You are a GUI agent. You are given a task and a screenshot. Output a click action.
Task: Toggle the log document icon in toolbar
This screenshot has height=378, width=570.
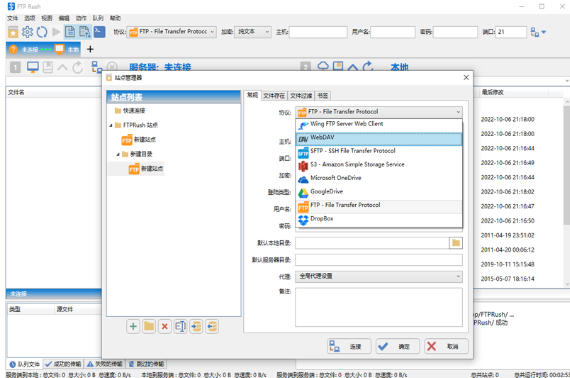point(70,32)
